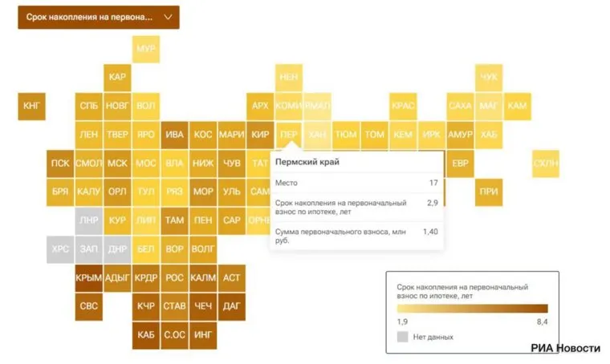The width and height of the screenshot is (610, 364).
Task: Click the legend color gradient bar
Action: tap(472, 308)
